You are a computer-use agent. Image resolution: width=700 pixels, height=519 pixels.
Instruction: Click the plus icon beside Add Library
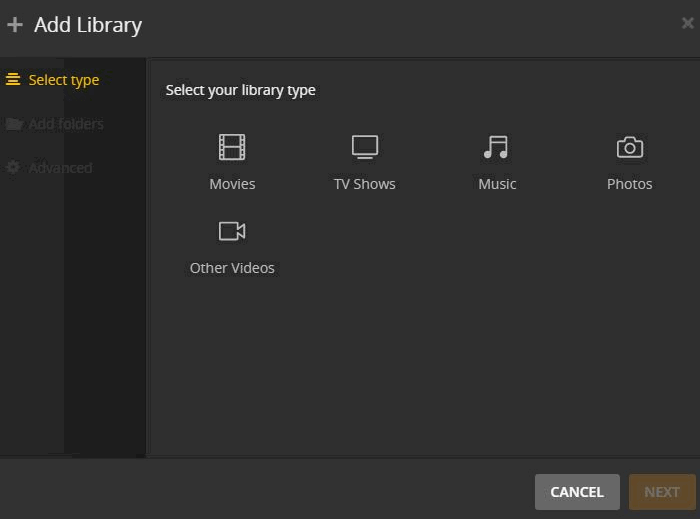15,25
